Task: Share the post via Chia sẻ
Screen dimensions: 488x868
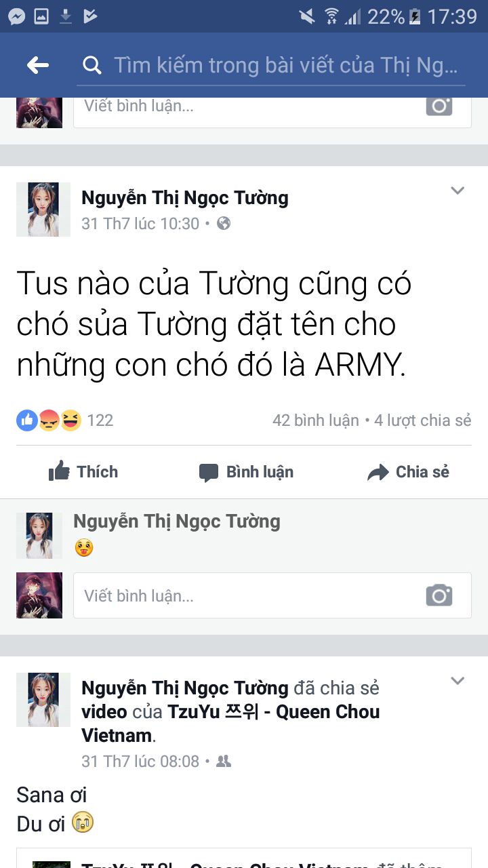Action: click(x=408, y=472)
